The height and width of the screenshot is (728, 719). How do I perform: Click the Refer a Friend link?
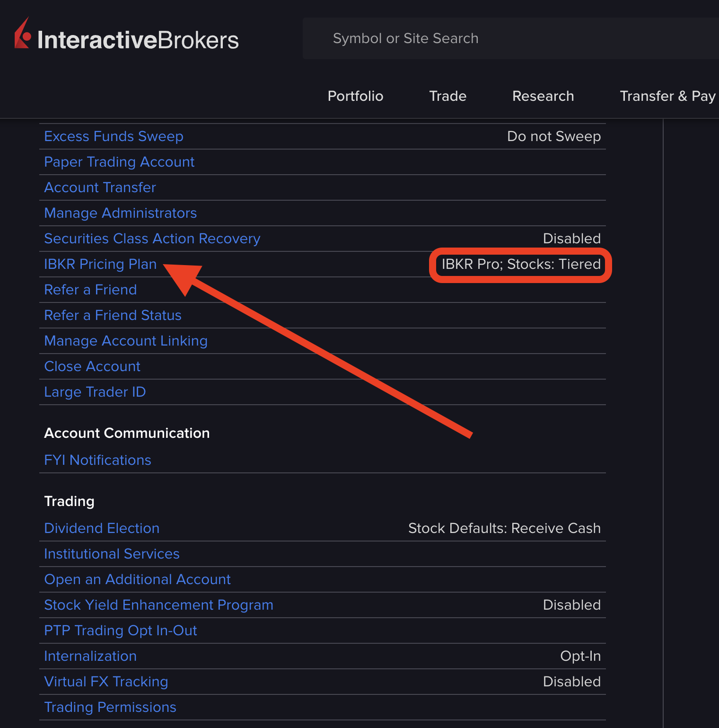pos(90,290)
